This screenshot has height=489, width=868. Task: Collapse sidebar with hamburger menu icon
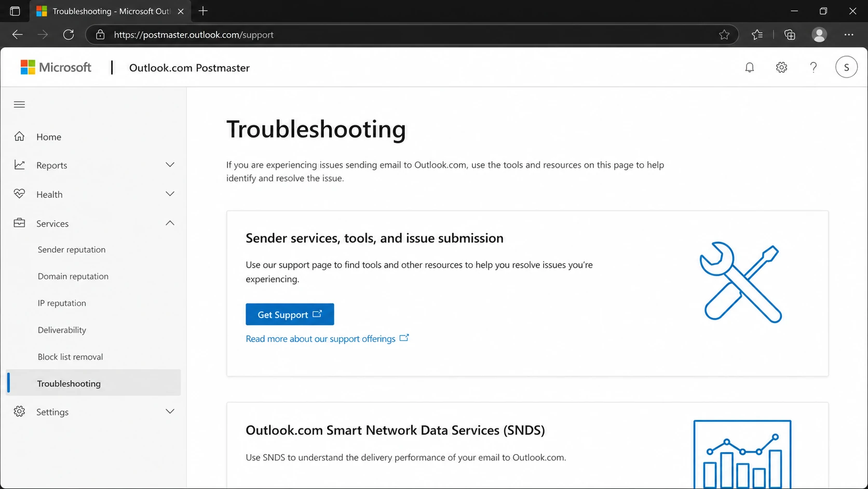pyautogui.click(x=19, y=104)
